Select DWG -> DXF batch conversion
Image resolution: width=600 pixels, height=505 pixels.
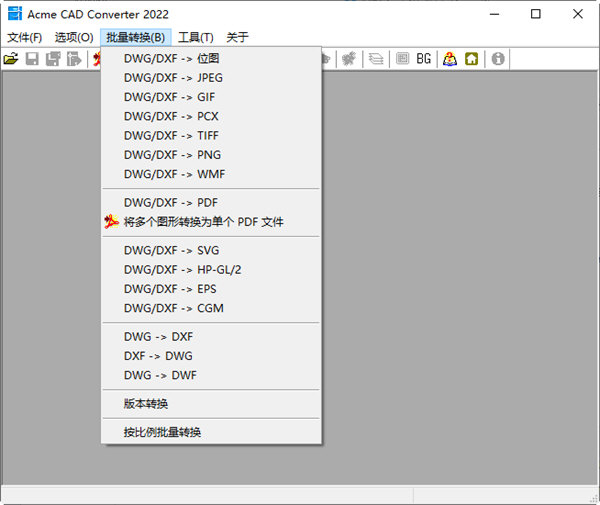click(158, 337)
